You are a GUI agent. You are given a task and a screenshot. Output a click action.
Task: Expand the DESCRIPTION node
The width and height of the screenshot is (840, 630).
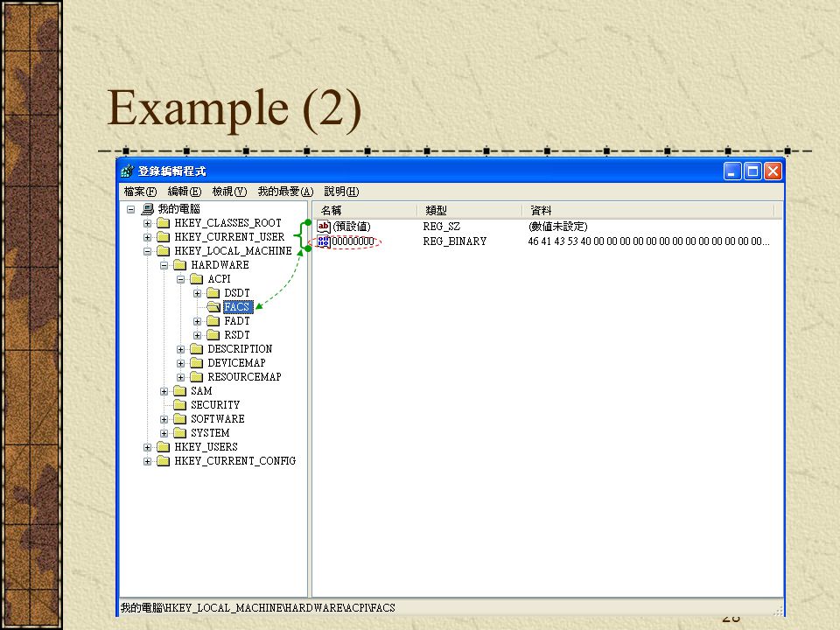click(x=180, y=349)
